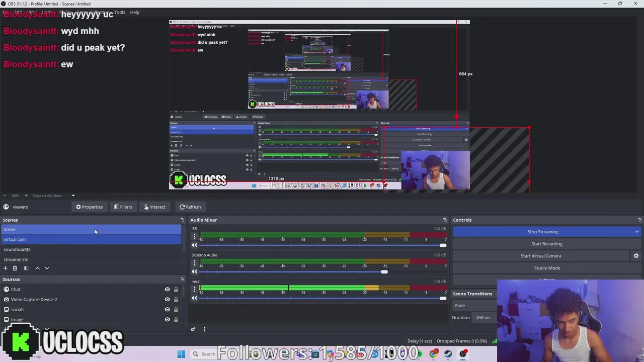
Task: Open Chrome from the taskbar
Action: point(433,354)
